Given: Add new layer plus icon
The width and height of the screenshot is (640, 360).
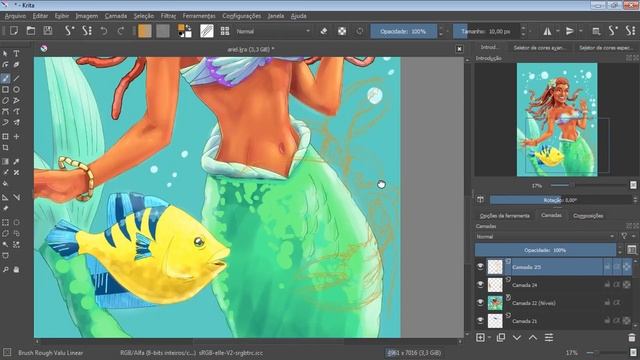Looking at the screenshot, I should [480, 338].
